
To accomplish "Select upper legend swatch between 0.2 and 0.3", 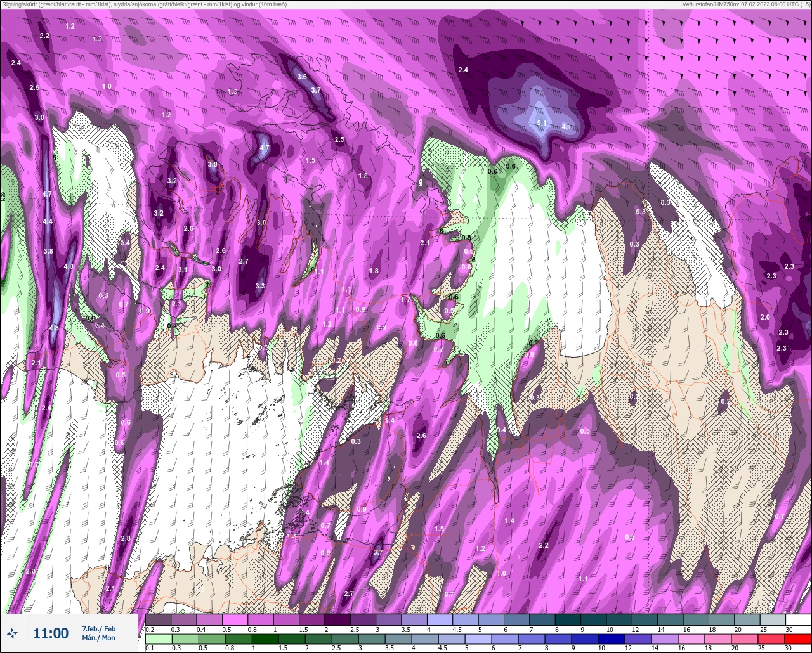I will tap(159, 619).
